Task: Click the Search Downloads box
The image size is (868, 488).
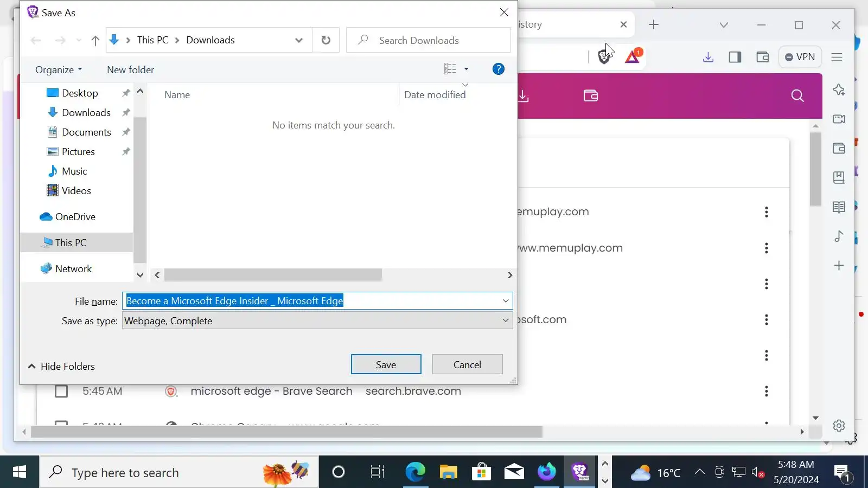Action: (429, 40)
